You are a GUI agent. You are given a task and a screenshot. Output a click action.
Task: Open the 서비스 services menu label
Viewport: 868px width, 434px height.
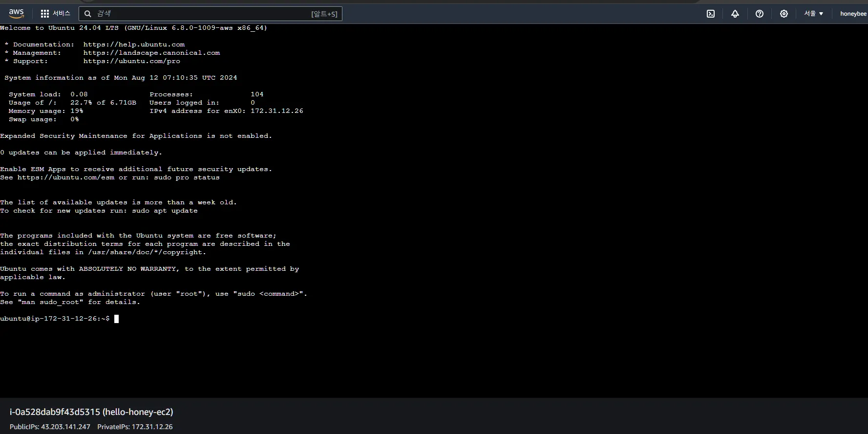pos(62,14)
